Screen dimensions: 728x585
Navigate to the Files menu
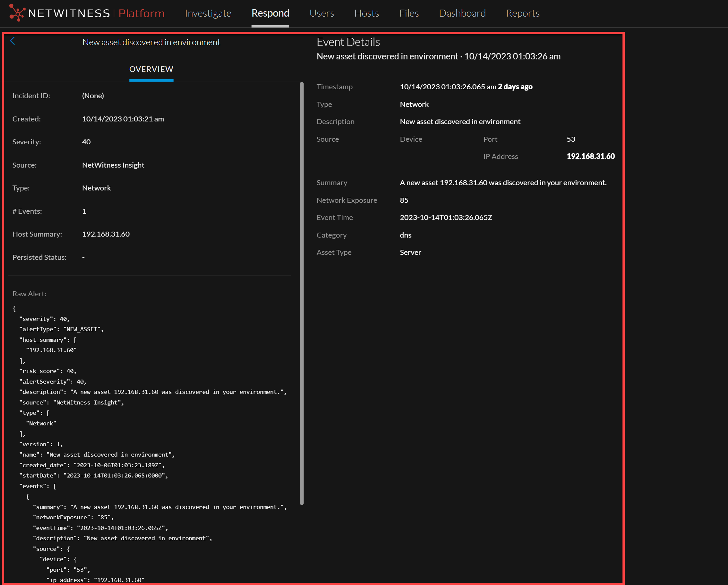coord(408,13)
